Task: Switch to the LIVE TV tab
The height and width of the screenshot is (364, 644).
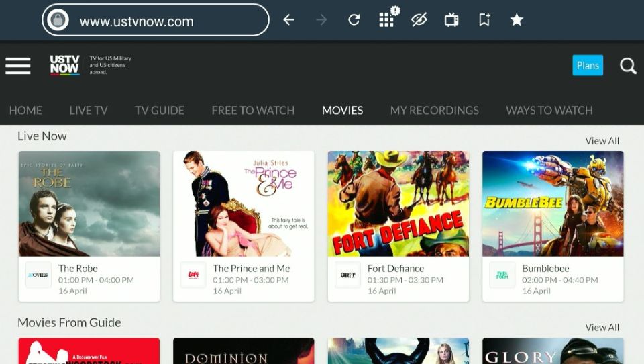Action: pyautogui.click(x=89, y=110)
